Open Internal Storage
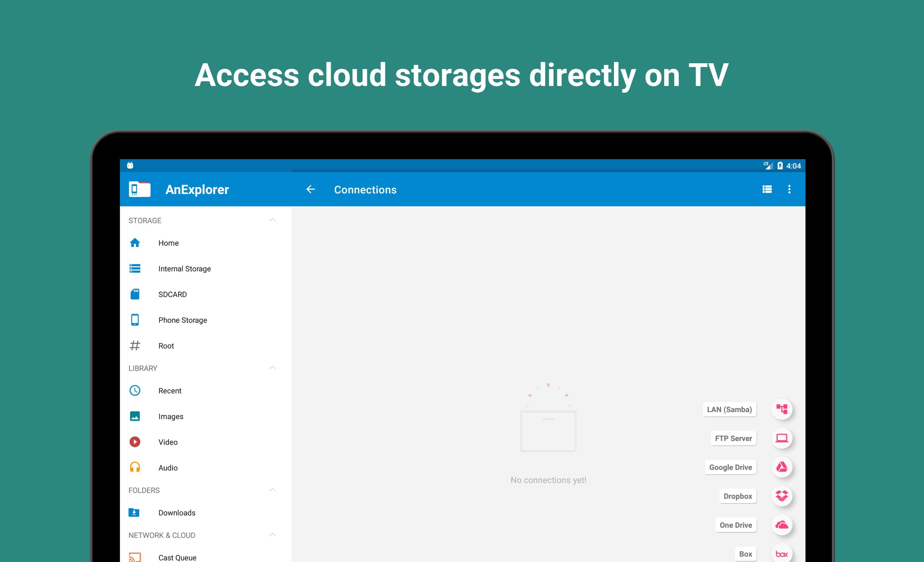 (x=206, y=268)
